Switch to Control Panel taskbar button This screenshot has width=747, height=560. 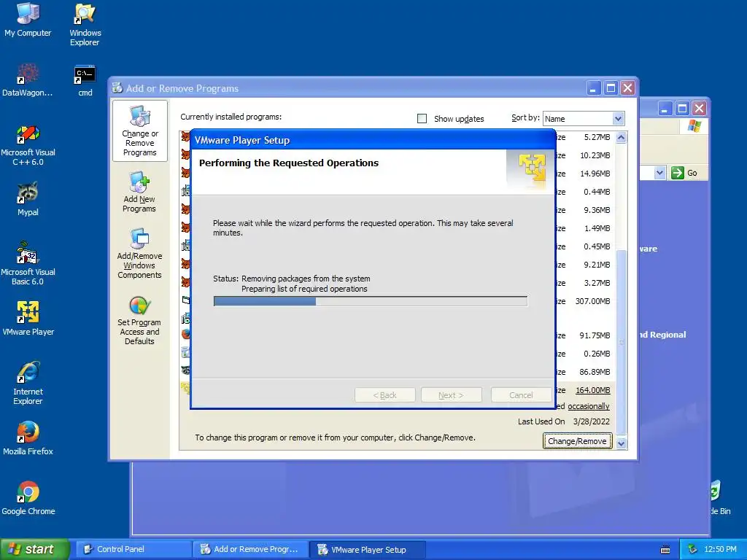pos(135,549)
